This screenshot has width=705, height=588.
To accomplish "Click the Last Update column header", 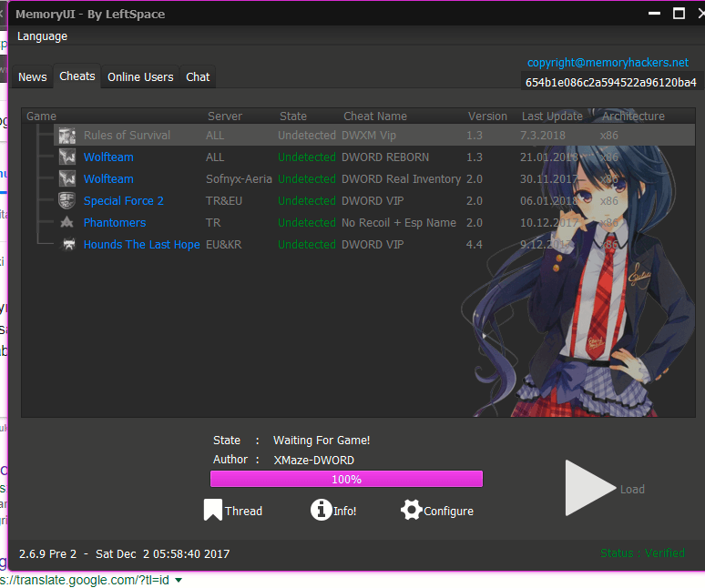I will (552, 117).
